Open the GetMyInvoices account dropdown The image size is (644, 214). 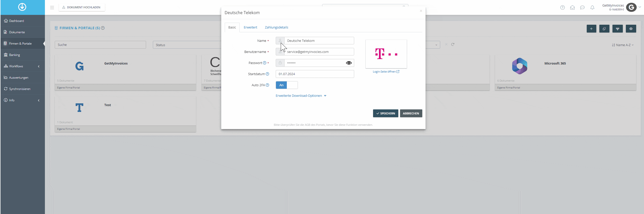pos(622,7)
